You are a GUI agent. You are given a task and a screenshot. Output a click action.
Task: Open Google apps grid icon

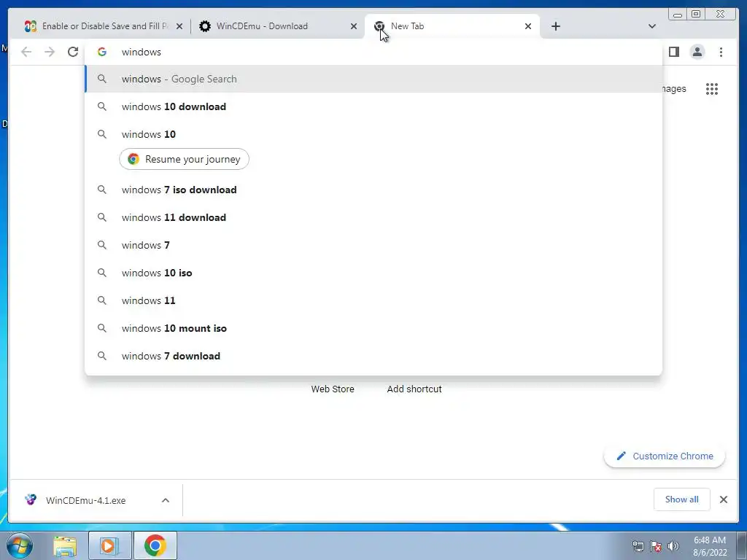(x=712, y=88)
